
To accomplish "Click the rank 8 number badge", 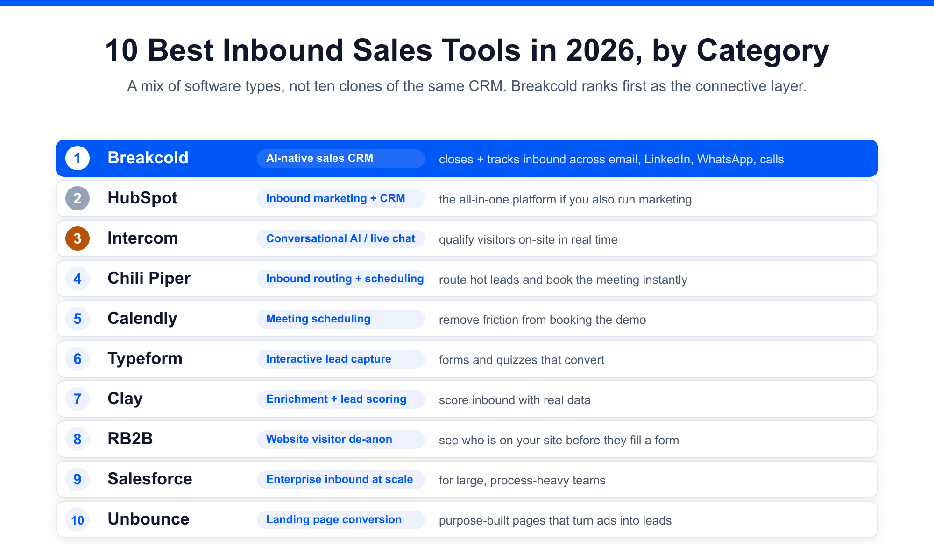I will [78, 439].
